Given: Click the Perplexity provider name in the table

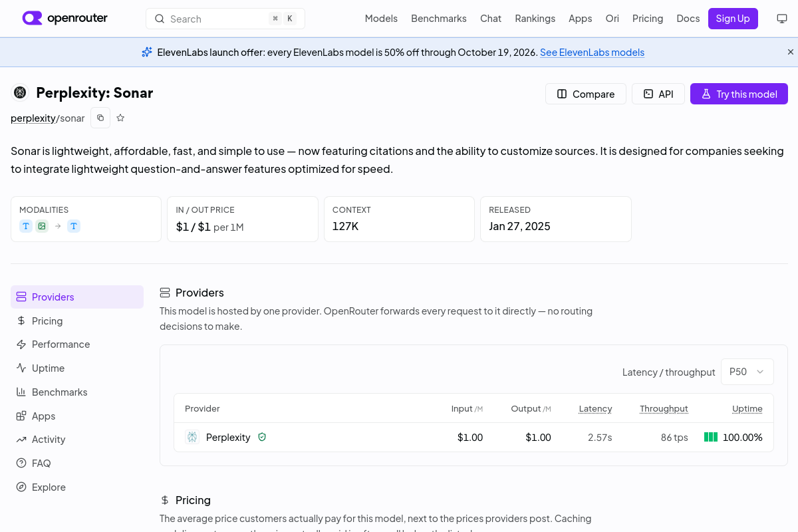Looking at the screenshot, I should click(228, 438).
